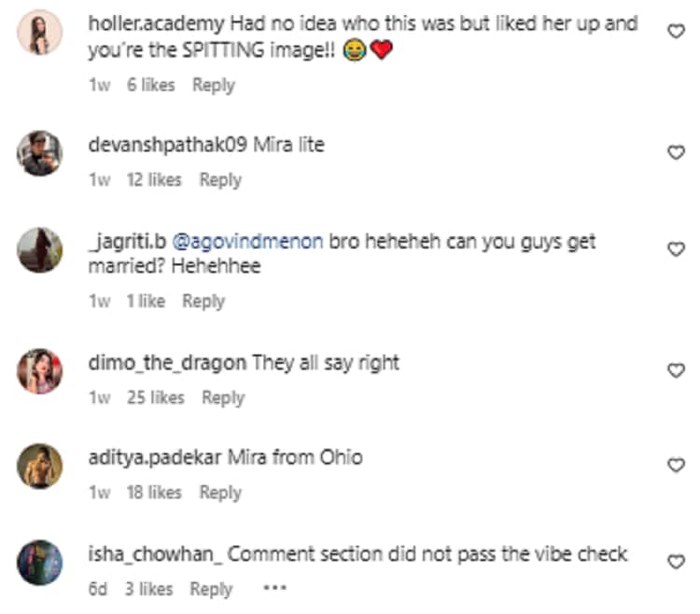Open the isha_chowhan_ username link
This screenshot has width=700, height=614.
(x=155, y=554)
